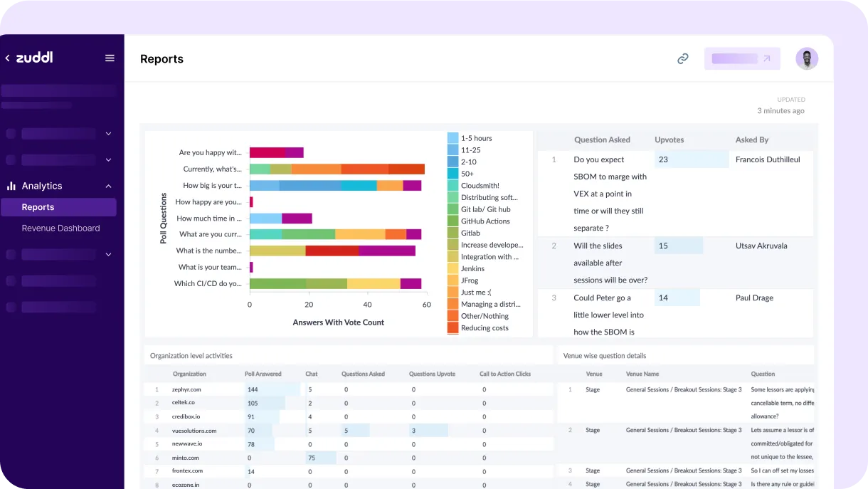
Task: Click the Cloudsmith! legend swatch
Action: (452, 186)
